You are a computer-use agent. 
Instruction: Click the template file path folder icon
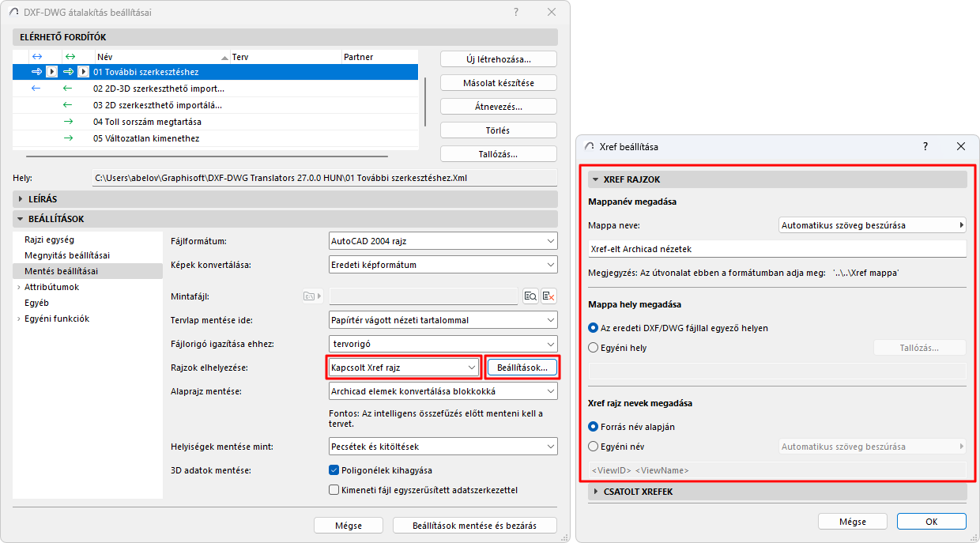click(314, 296)
